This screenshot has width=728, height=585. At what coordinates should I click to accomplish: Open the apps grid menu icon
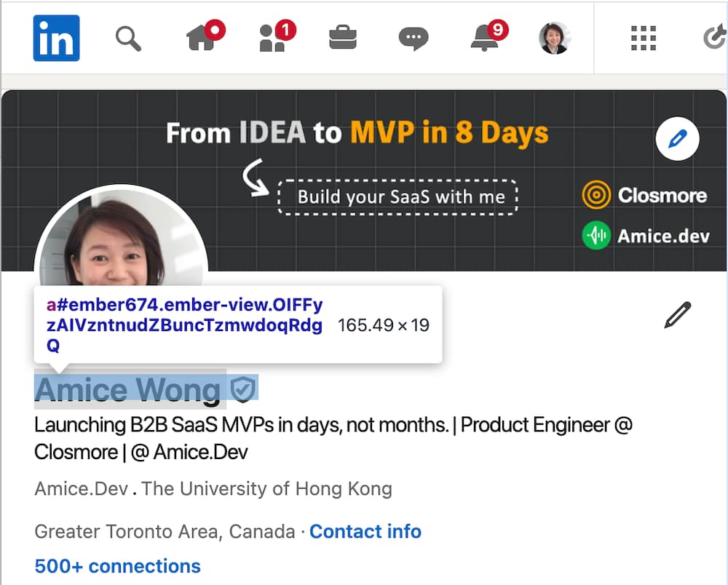644,38
